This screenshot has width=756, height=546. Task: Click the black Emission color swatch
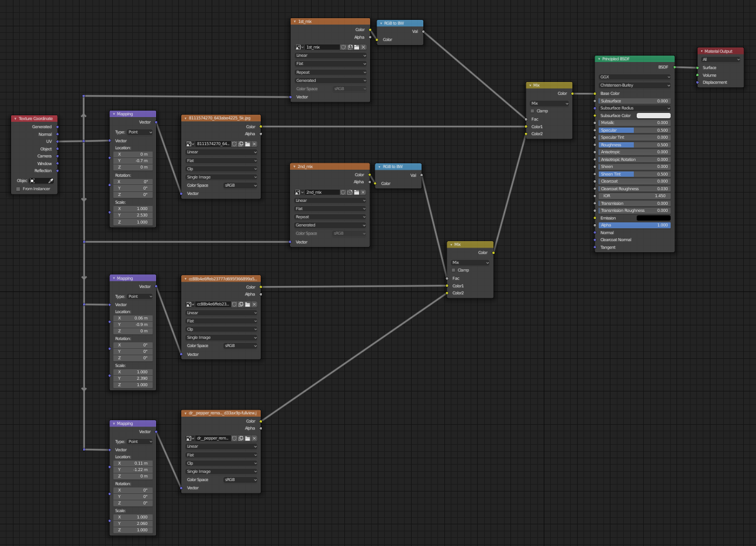pos(653,218)
